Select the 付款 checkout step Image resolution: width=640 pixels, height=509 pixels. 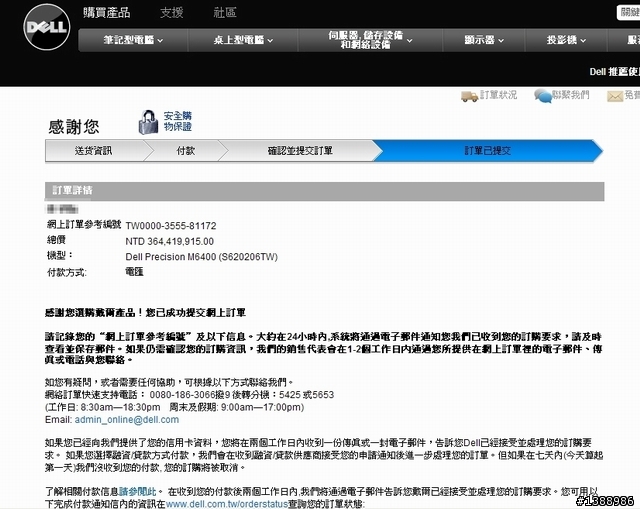185,151
